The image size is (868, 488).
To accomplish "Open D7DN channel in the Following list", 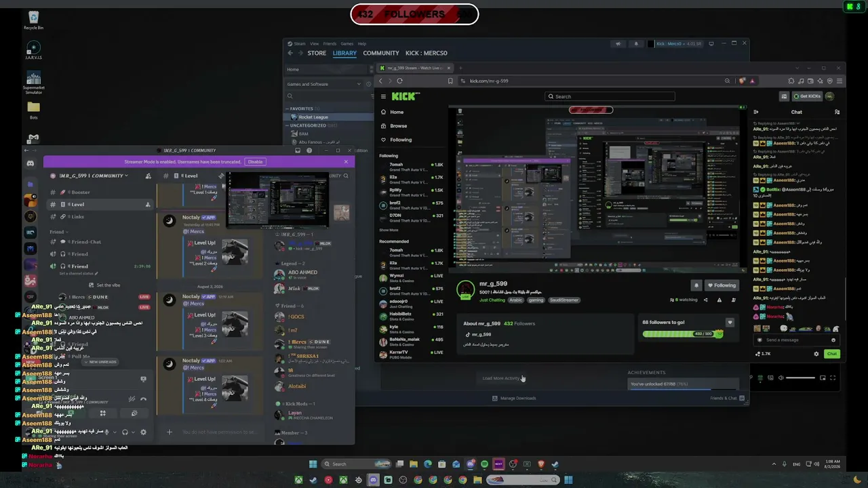I will pyautogui.click(x=412, y=218).
